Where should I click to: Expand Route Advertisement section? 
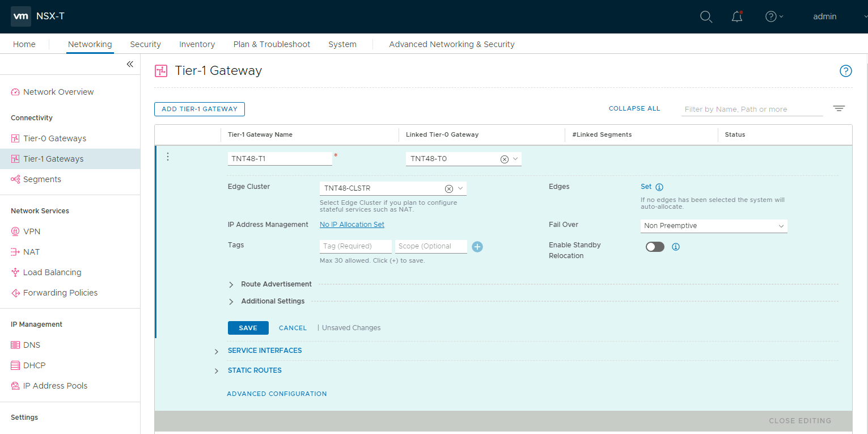[231, 284]
